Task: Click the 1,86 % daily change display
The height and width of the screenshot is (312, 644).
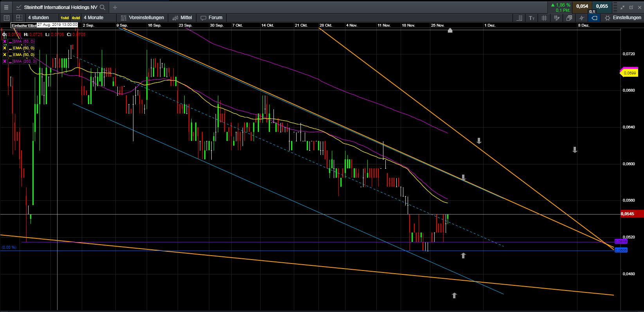Action: tap(560, 5)
